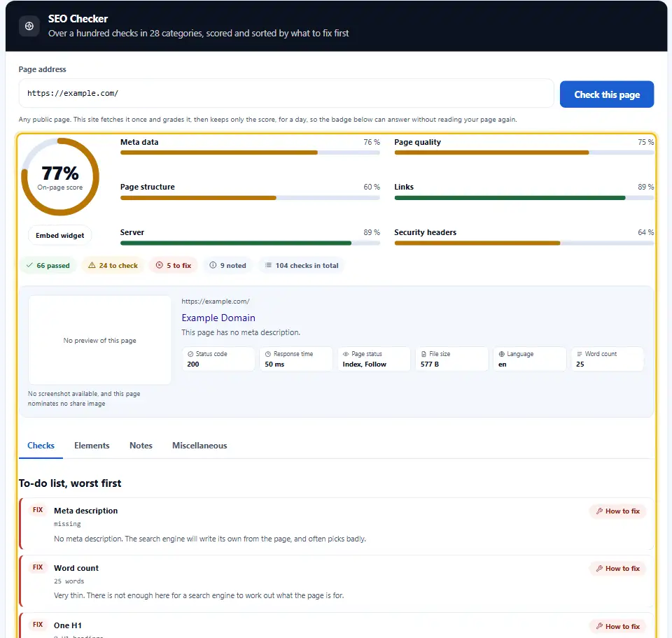Click the Security headers 64 % value

coord(645,232)
